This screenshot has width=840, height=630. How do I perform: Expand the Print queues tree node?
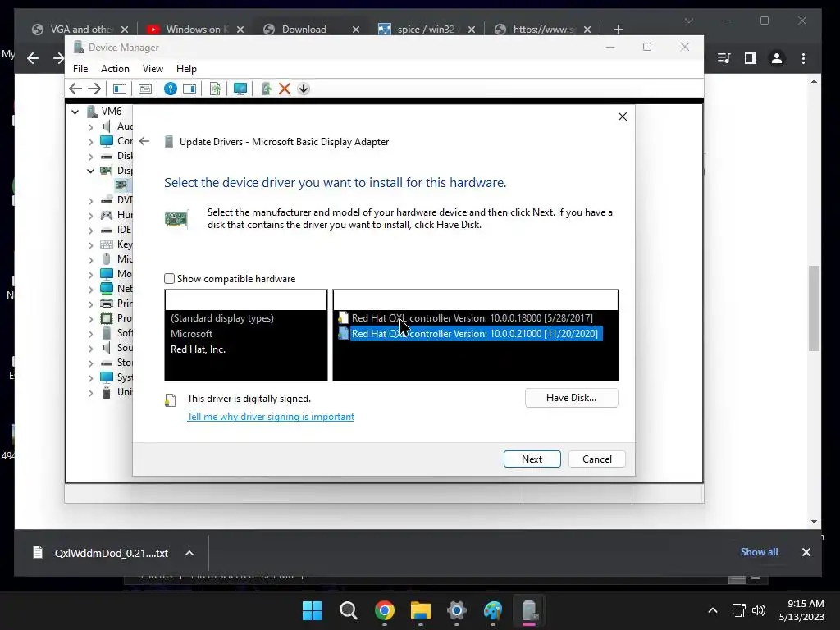(90, 304)
